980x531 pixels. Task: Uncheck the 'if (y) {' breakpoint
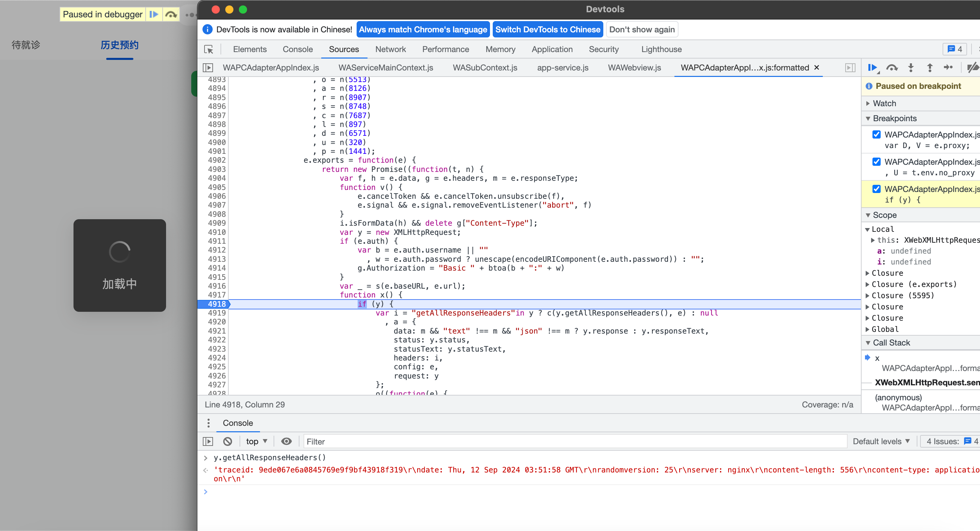(877, 189)
